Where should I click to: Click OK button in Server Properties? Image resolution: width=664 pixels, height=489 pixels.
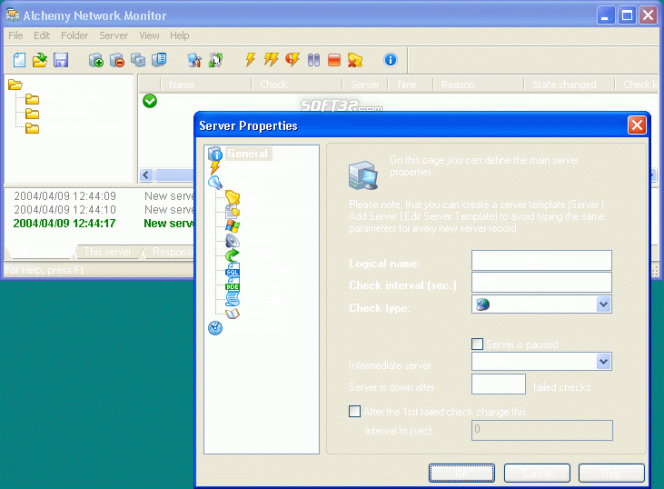(x=462, y=473)
